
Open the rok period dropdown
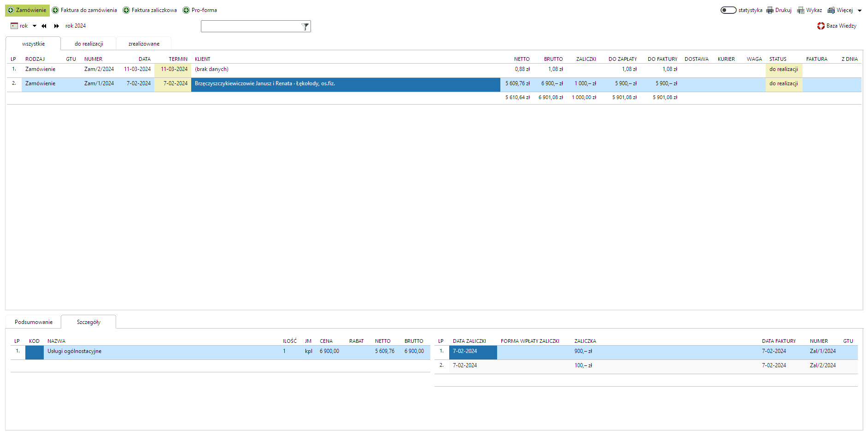[x=34, y=26]
